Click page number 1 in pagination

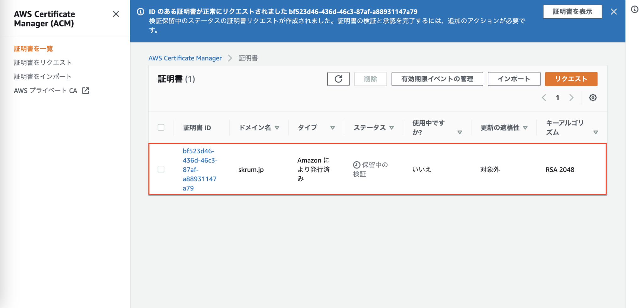(557, 98)
